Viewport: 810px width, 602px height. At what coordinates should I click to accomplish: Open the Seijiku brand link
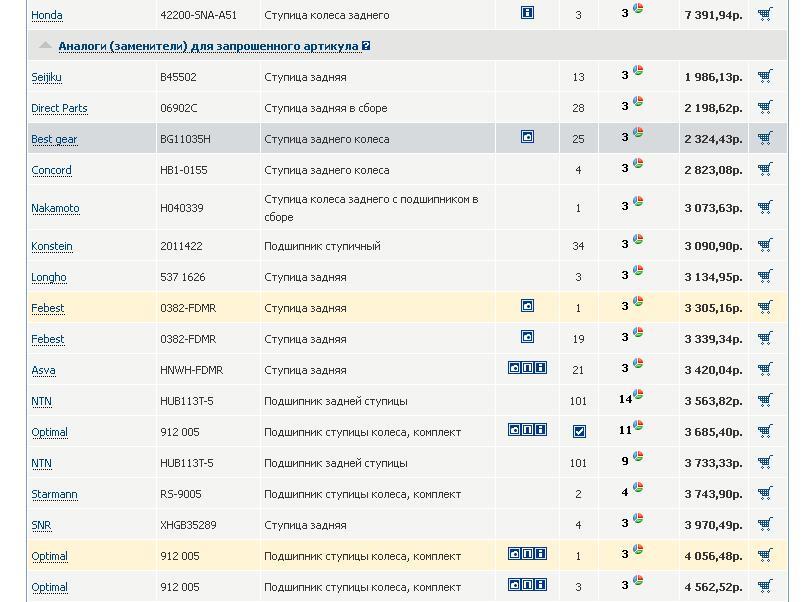(x=46, y=78)
